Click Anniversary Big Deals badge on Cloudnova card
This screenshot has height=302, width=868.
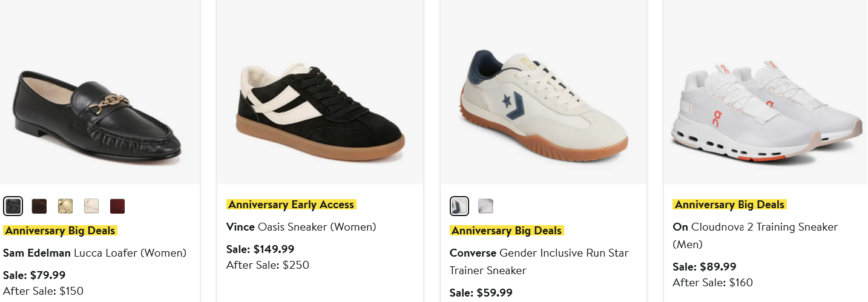tap(729, 205)
